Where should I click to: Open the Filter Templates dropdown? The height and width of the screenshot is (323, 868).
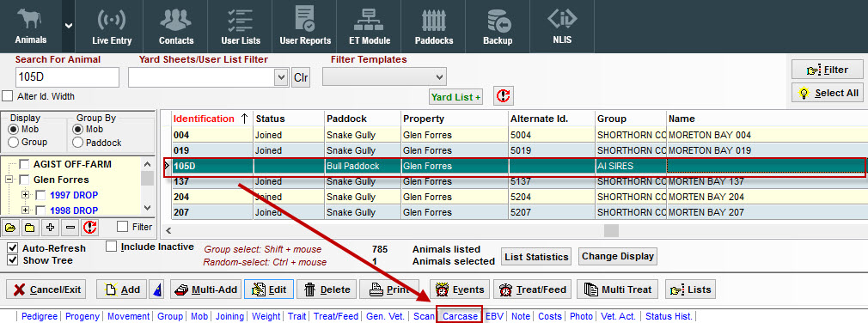coord(439,76)
